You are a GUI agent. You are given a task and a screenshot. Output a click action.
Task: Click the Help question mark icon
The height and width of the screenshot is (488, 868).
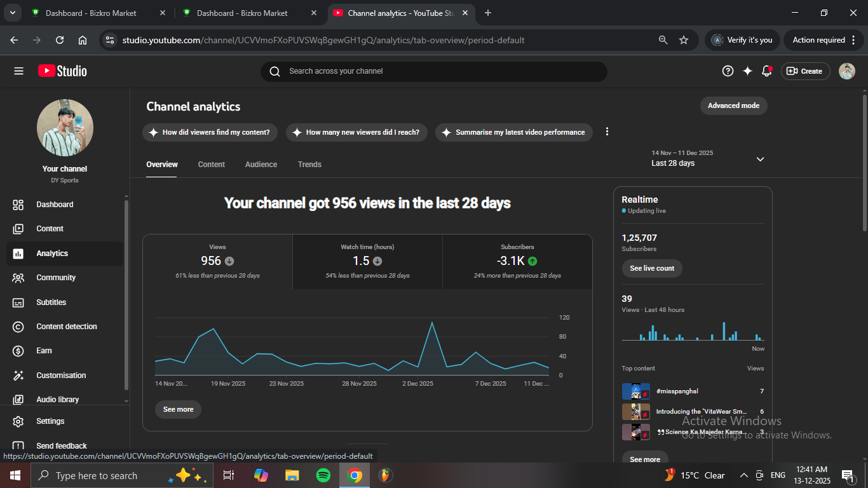point(728,71)
